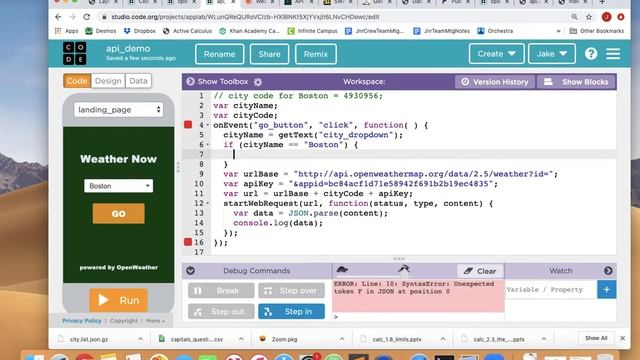Click the Remix project button
This screenshot has height=360, width=640.
click(316, 54)
